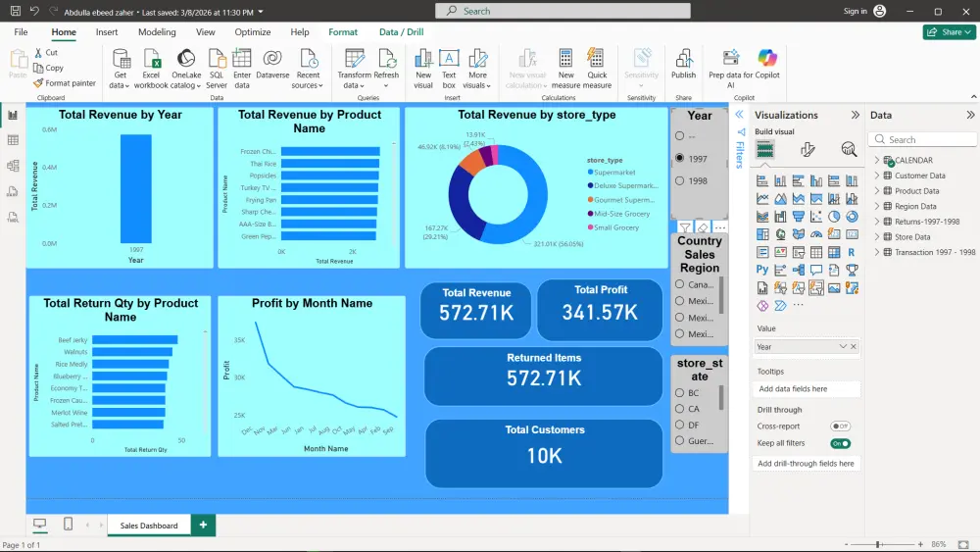This screenshot has width=980, height=552.
Task: Select the Sales Dashboard page tab
Action: [149, 526]
